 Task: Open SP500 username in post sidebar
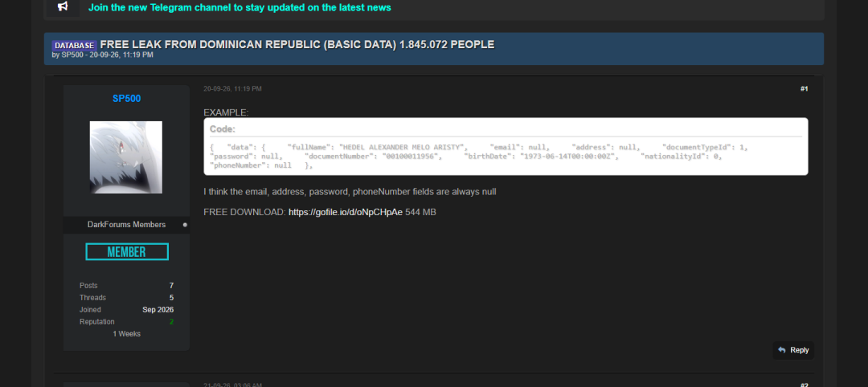pyautogui.click(x=126, y=99)
